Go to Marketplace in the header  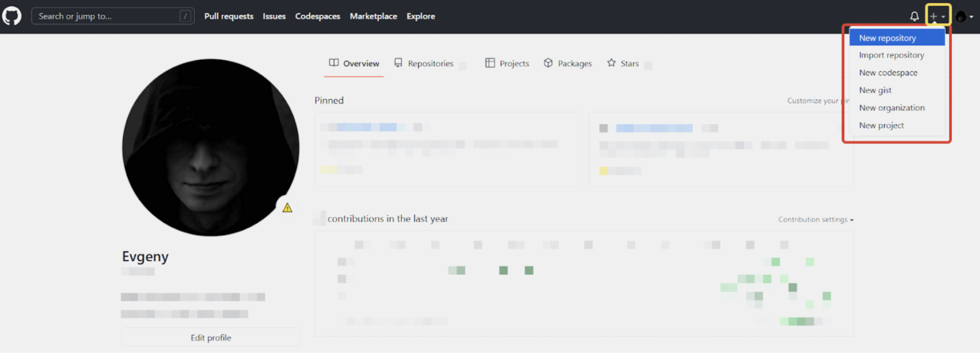(x=373, y=17)
